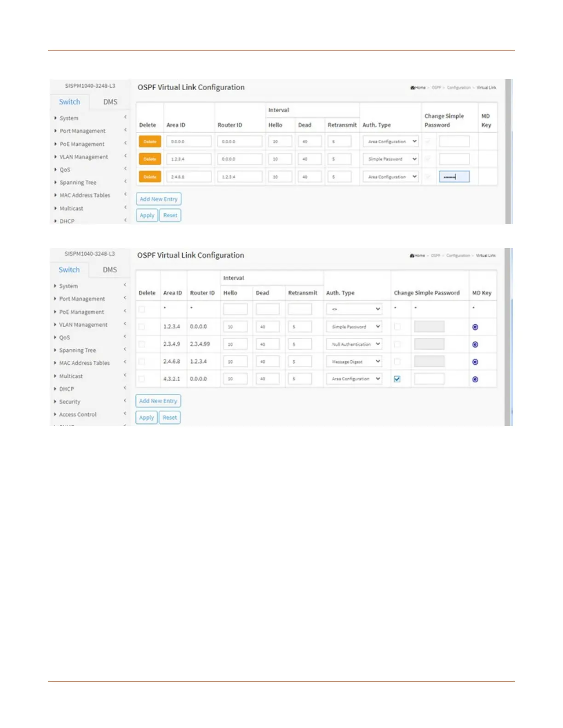Expand System menu in upper sidebar
Image resolution: width=563 pixels, height=728 pixels.
69,118
